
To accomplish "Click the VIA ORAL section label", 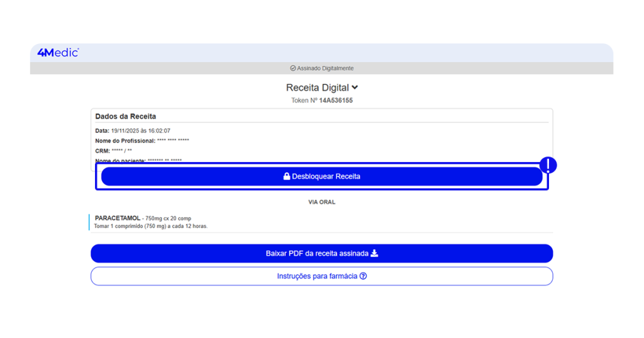I will coord(321,202).
